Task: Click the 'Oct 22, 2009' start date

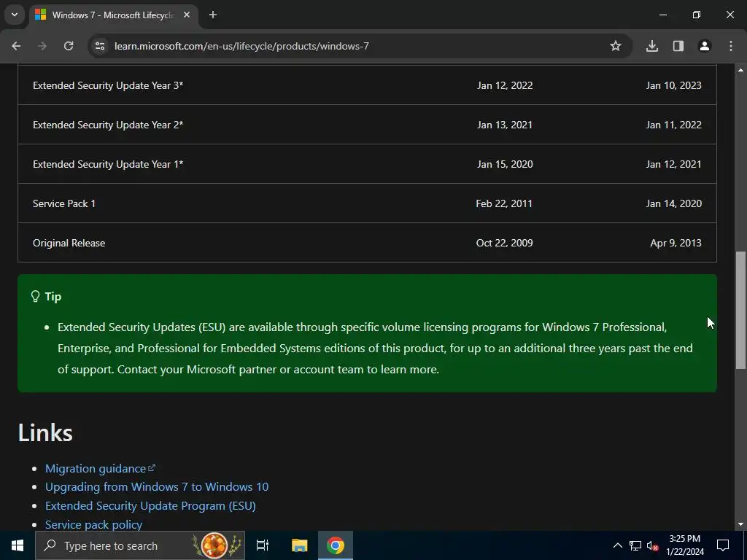Action: click(x=505, y=243)
